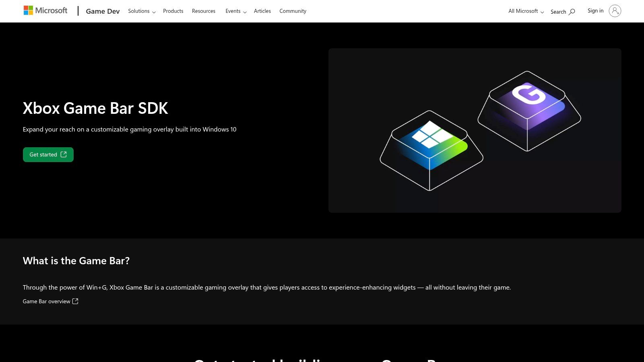
Task: Click the Sign in text
Action: [x=595, y=11]
